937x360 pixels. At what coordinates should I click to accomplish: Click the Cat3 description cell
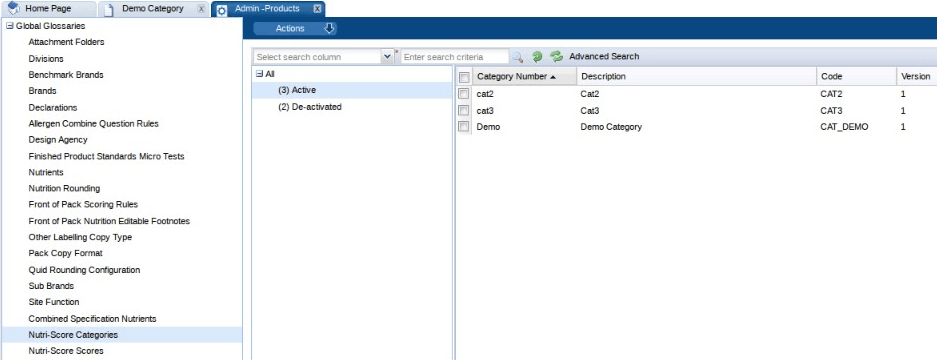point(590,111)
